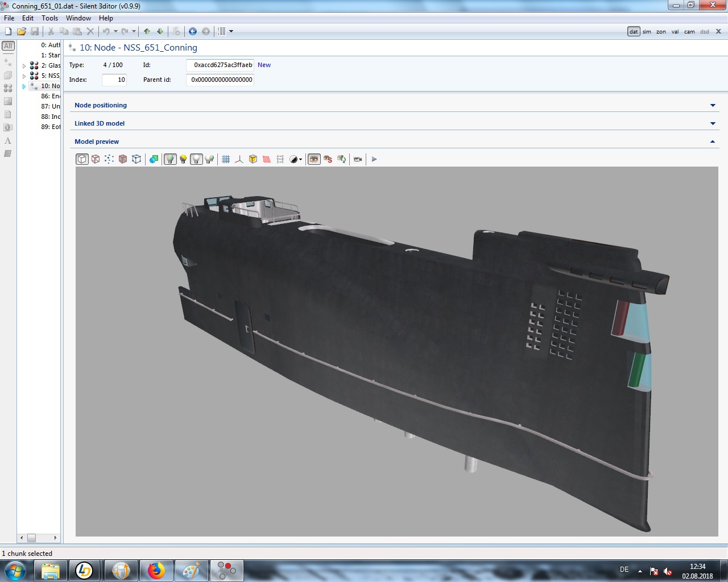Click the yellow cube icon in preview toolbar
Viewport: 728px width, 582px height.
point(253,159)
